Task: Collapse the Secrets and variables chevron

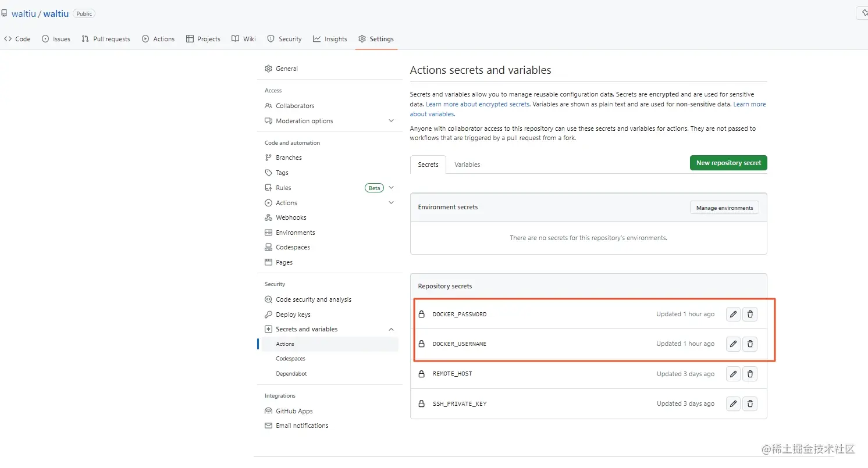Action: tap(391, 329)
